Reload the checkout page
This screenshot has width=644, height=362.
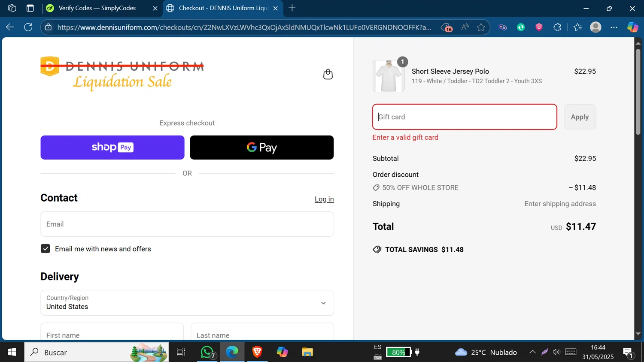28,27
